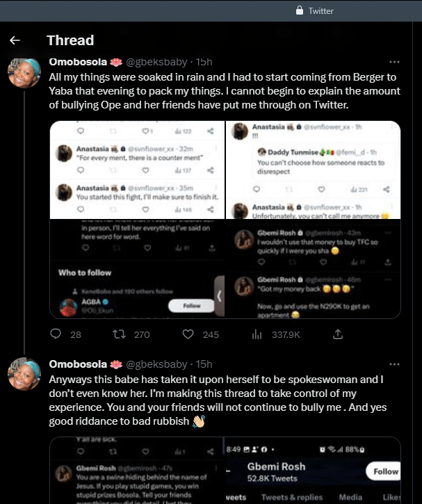Image resolution: width=422 pixels, height=504 pixels.
Task: Retweet the tweet with 270 retweets
Action: pos(119,334)
